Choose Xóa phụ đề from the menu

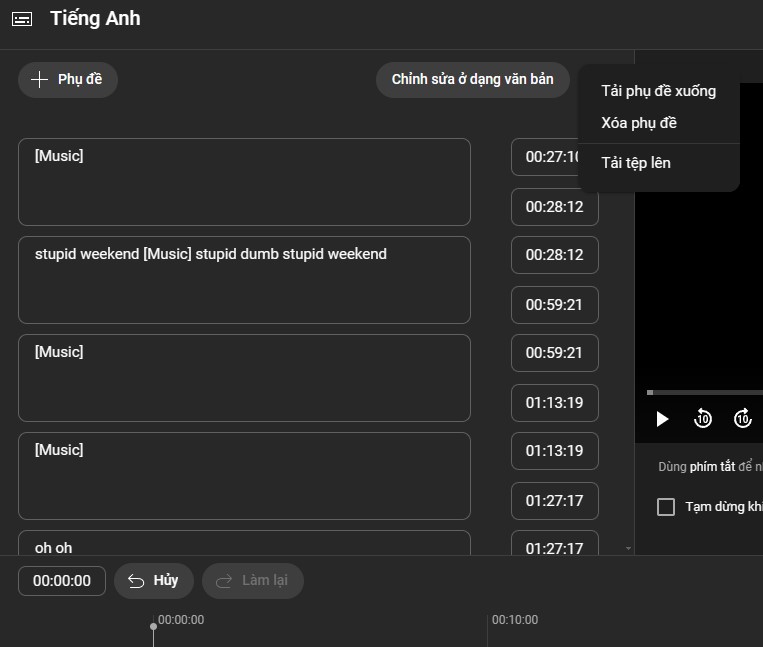coord(639,123)
